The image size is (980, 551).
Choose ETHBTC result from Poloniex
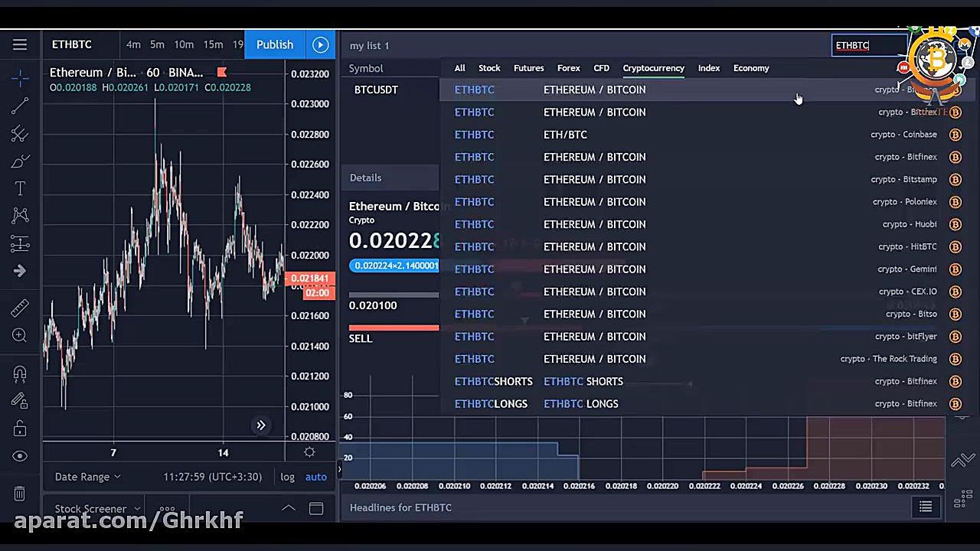(706, 202)
